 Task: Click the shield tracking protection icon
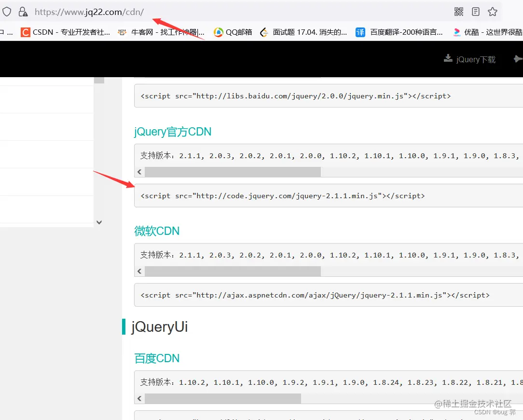[x=7, y=12]
